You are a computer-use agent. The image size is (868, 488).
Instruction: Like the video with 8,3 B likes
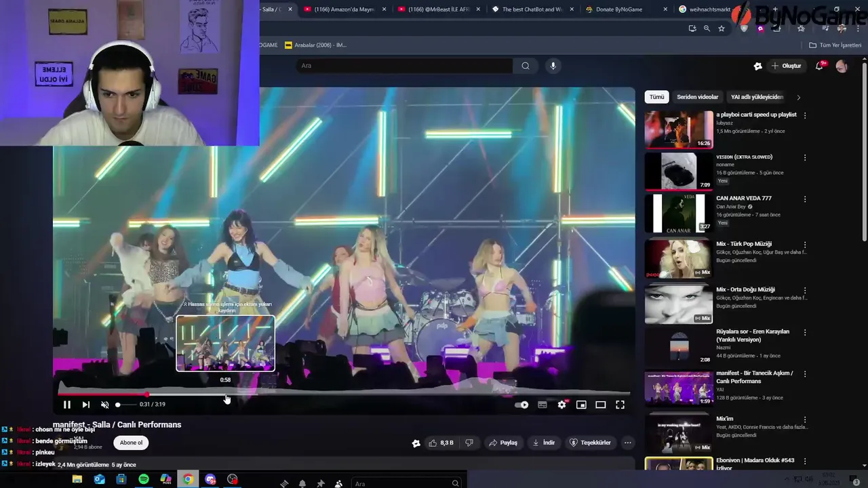coord(441,443)
